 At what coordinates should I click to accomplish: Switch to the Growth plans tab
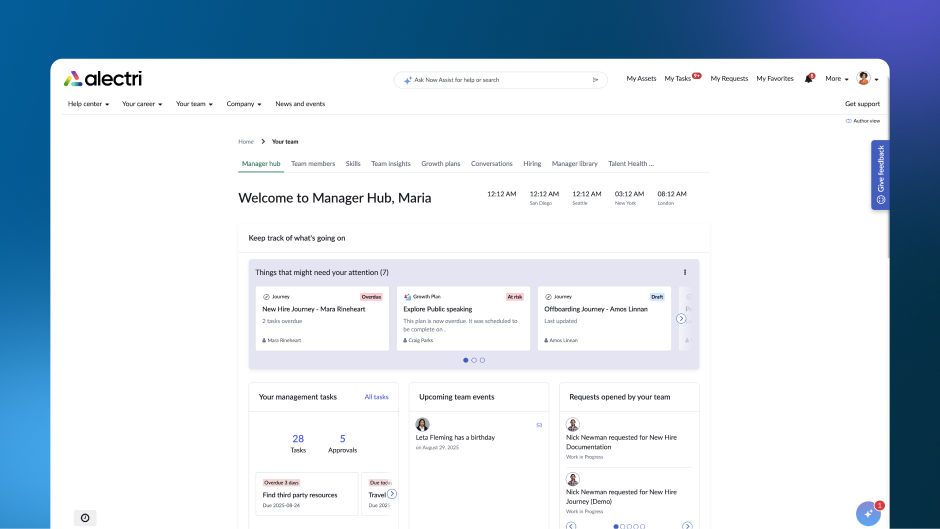click(441, 164)
